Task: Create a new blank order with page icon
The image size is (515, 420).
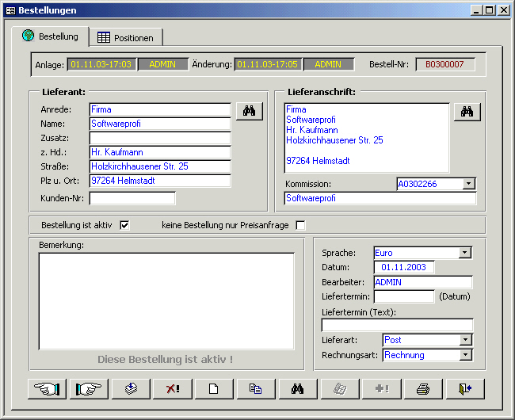Action: point(213,389)
